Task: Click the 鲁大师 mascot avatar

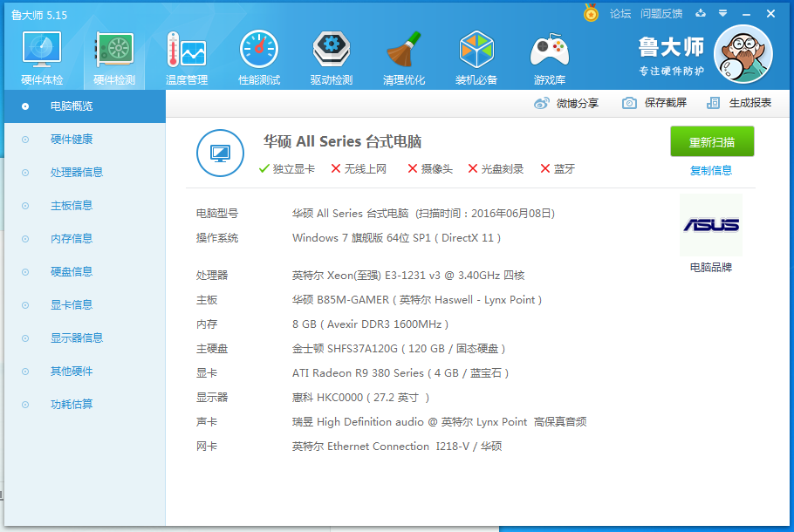Action: [743, 54]
